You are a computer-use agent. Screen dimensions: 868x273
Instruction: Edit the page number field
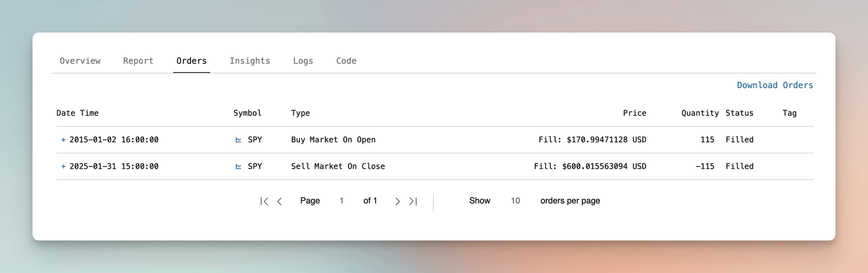click(342, 201)
